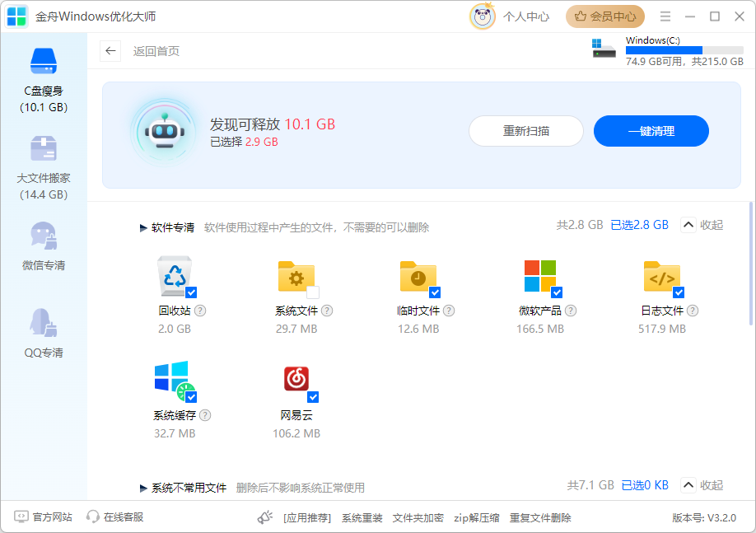Uncheck the 临时文件 checkbox
The width and height of the screenshot is (756, 533).
click(x=435, y=292)
